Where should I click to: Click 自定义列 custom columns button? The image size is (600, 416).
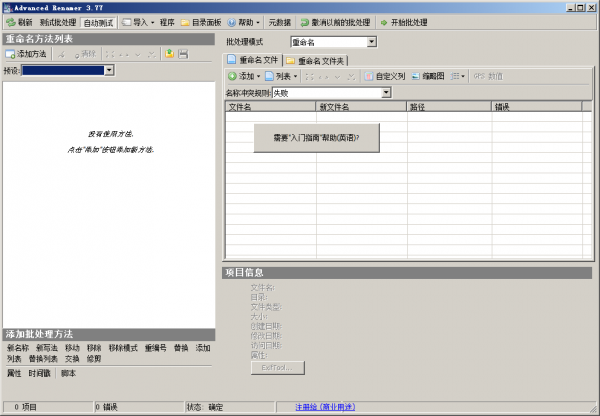[x=385, y=76]
